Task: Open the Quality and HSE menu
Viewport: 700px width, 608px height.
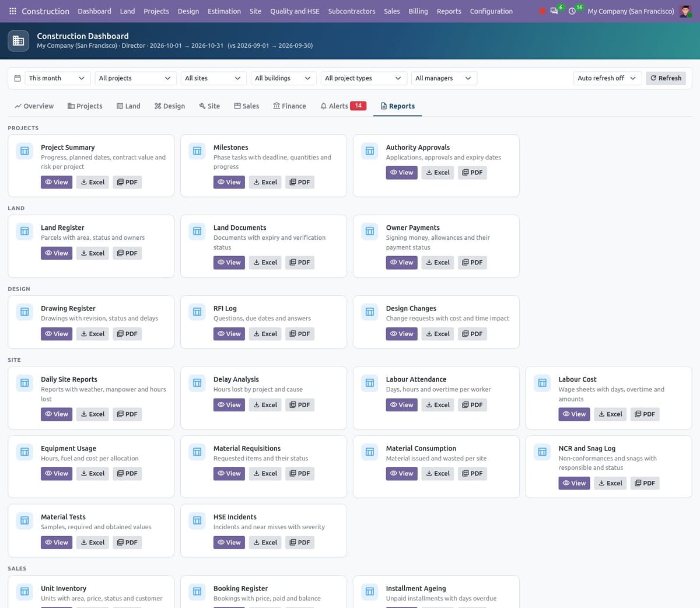Action: [x=295, y=11]
